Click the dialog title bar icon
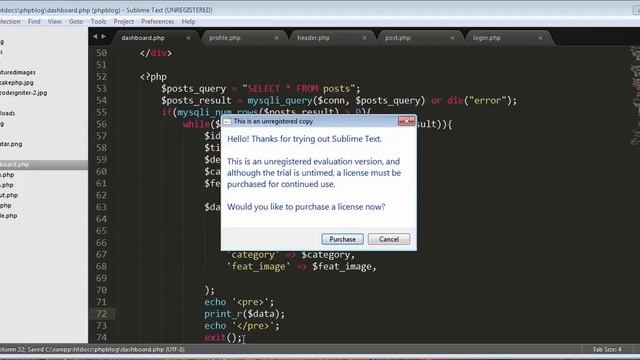 227,121
